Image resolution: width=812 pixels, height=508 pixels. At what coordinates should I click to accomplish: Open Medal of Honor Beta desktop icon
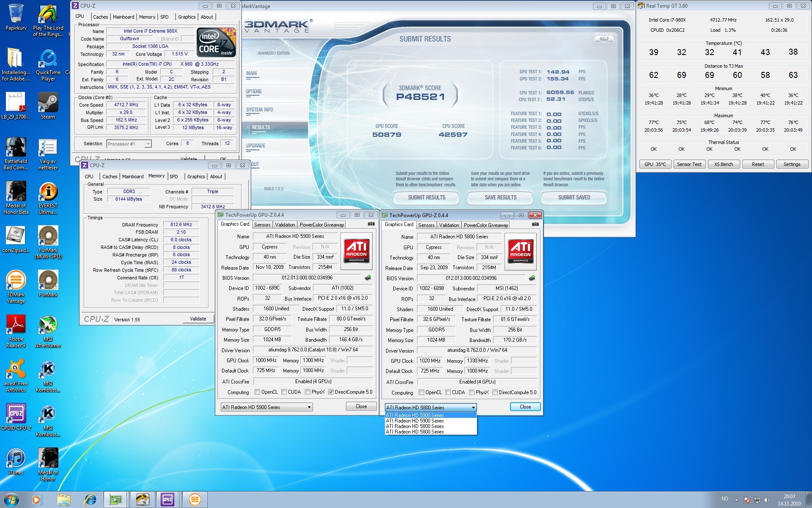point(16,198)
